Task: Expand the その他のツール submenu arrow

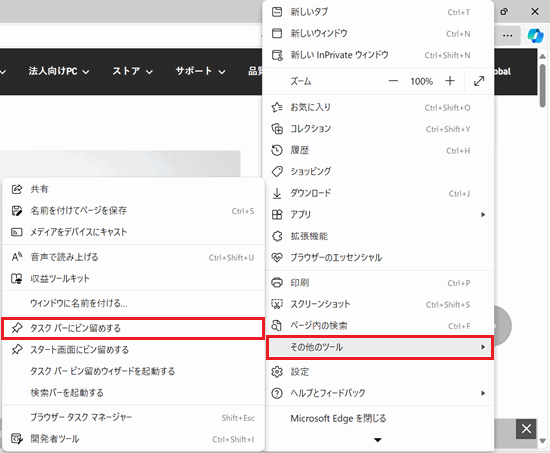Action: [x=483, y=347]
